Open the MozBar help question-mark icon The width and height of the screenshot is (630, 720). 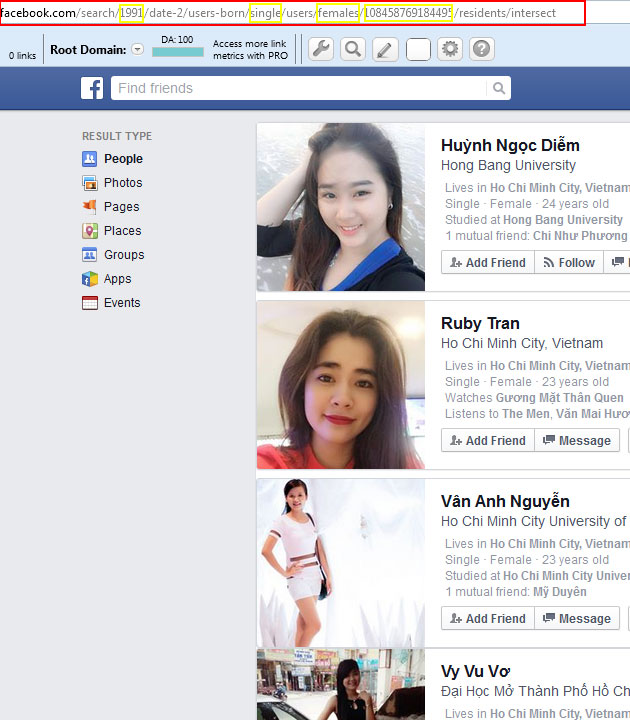point(482,49)
